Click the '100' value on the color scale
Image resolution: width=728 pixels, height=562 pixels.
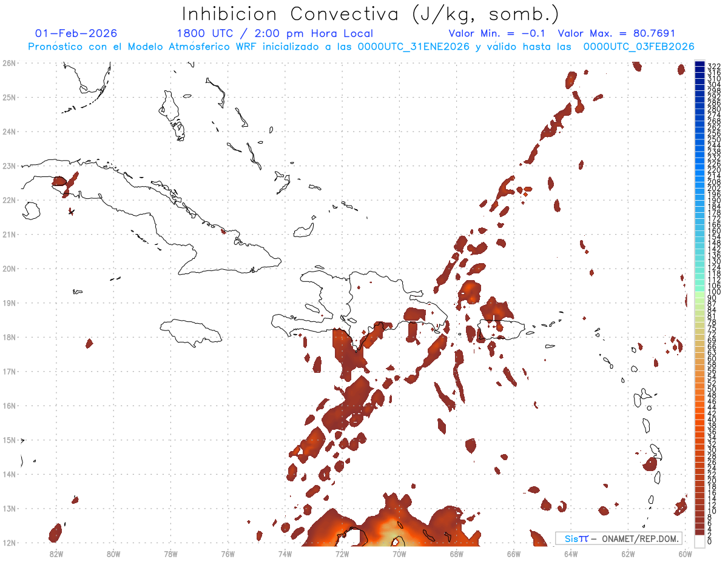(714, 292)
